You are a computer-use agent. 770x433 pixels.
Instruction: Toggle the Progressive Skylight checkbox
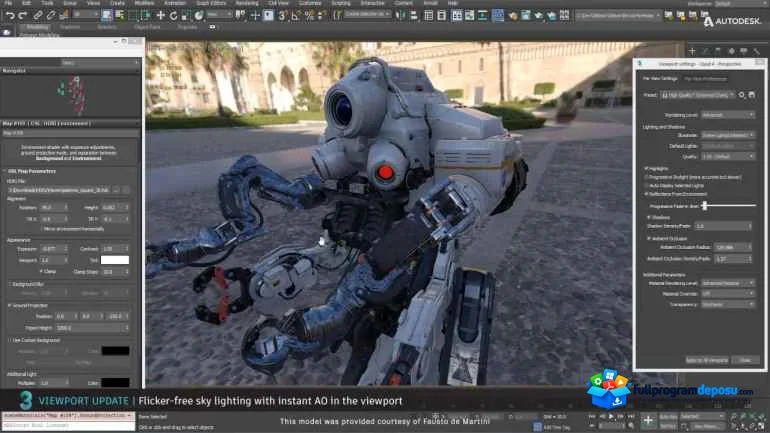tap(647, 177)
